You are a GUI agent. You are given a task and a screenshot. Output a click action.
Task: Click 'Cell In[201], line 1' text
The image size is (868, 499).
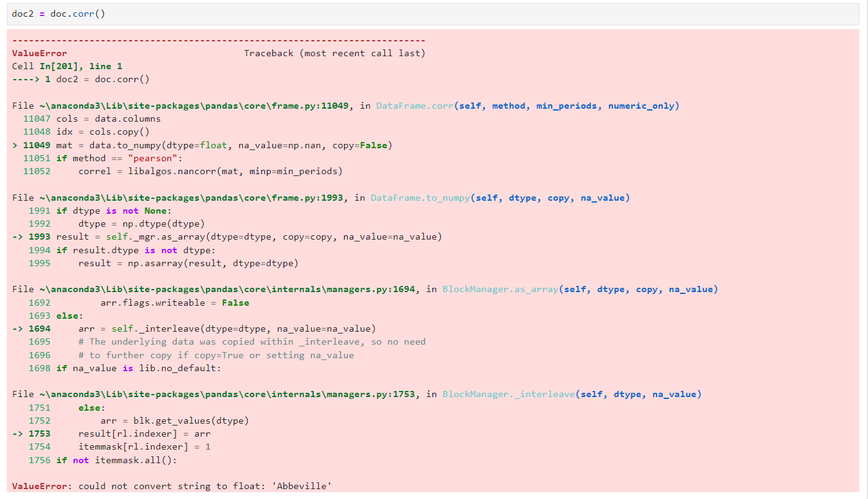(x=67, y=66)
